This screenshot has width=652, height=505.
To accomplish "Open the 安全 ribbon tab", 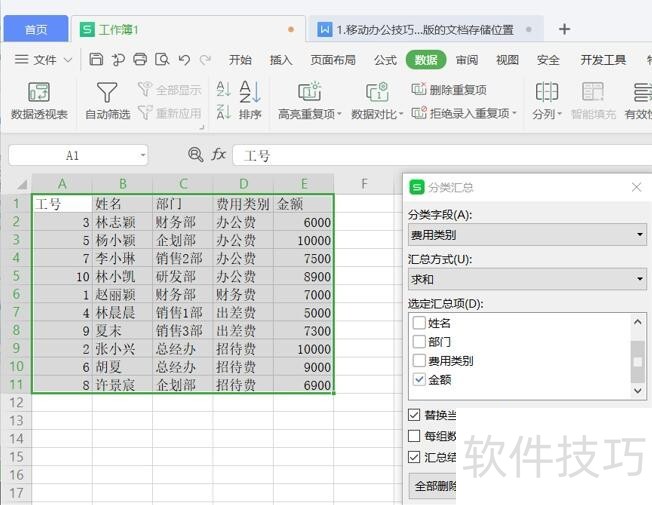I will coord(548,60).
